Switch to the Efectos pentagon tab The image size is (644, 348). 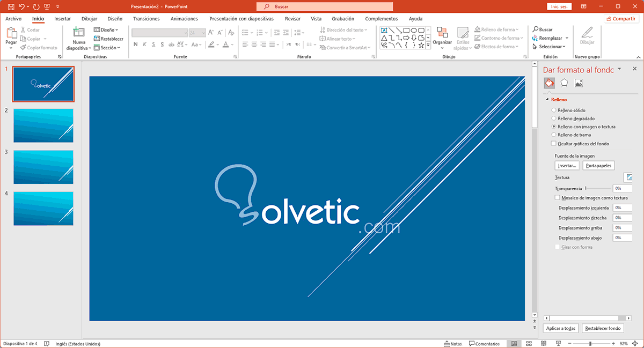pyautogui.click(x=564, y=83)
